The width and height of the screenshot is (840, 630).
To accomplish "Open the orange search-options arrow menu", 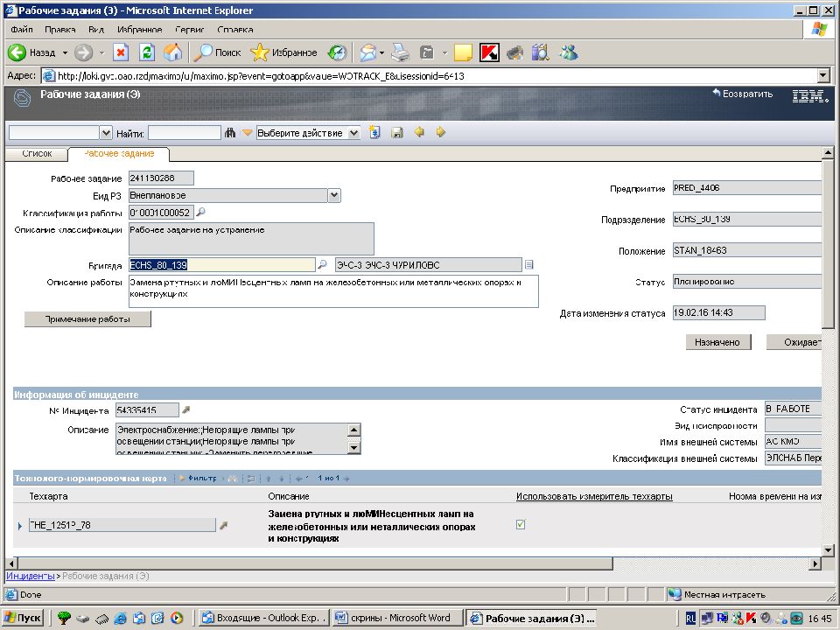I will point(247,132).
